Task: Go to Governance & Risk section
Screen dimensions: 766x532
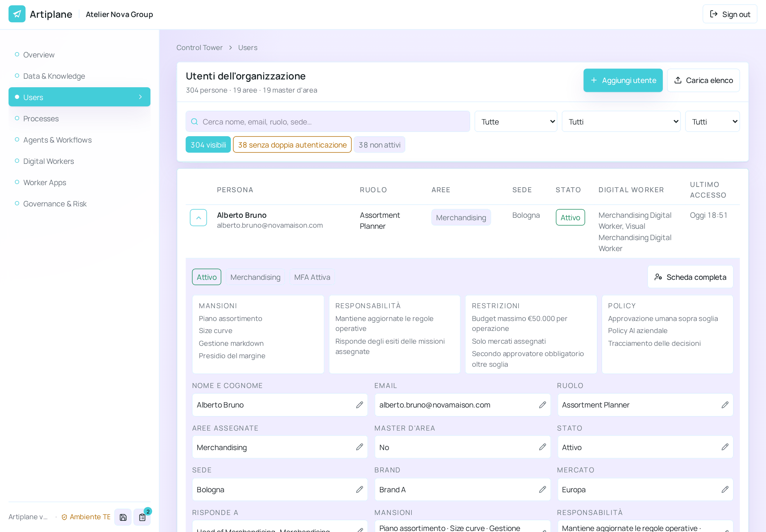Action: click(55, 204)
